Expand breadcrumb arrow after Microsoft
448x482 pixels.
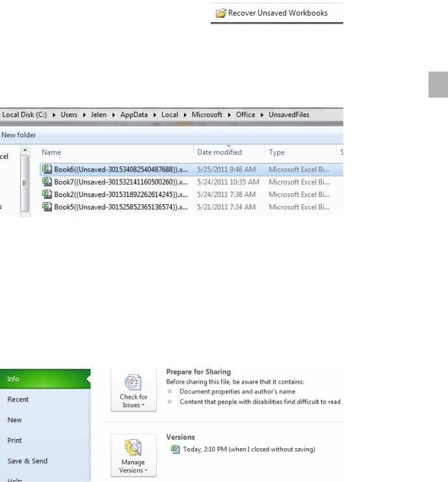tap(230, 115)
